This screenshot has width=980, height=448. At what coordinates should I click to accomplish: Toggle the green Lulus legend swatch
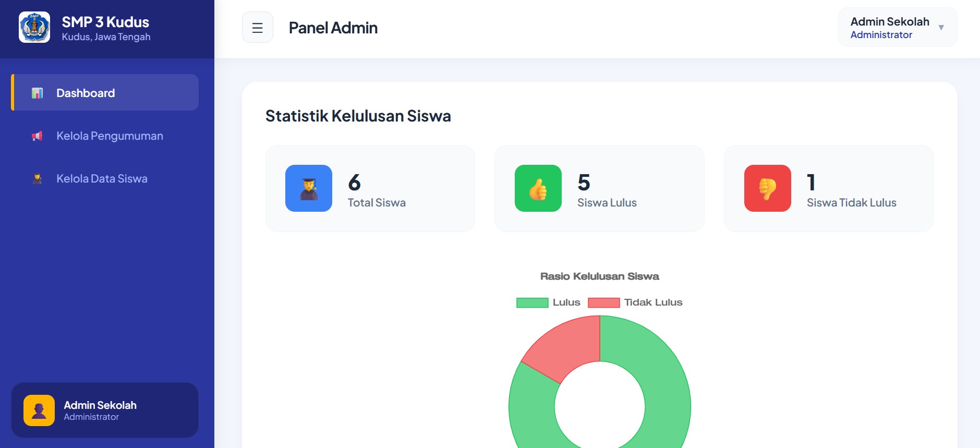(x=532, y=302)
